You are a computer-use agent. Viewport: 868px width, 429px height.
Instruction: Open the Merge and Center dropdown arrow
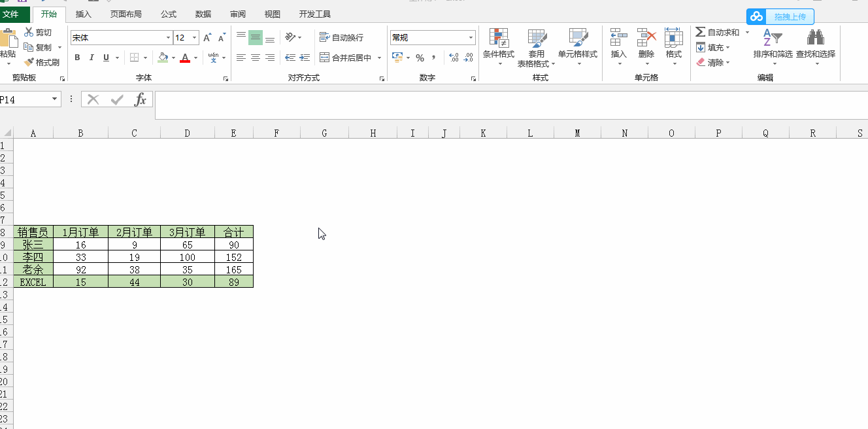pyautogui.click(x=379, y=58)
